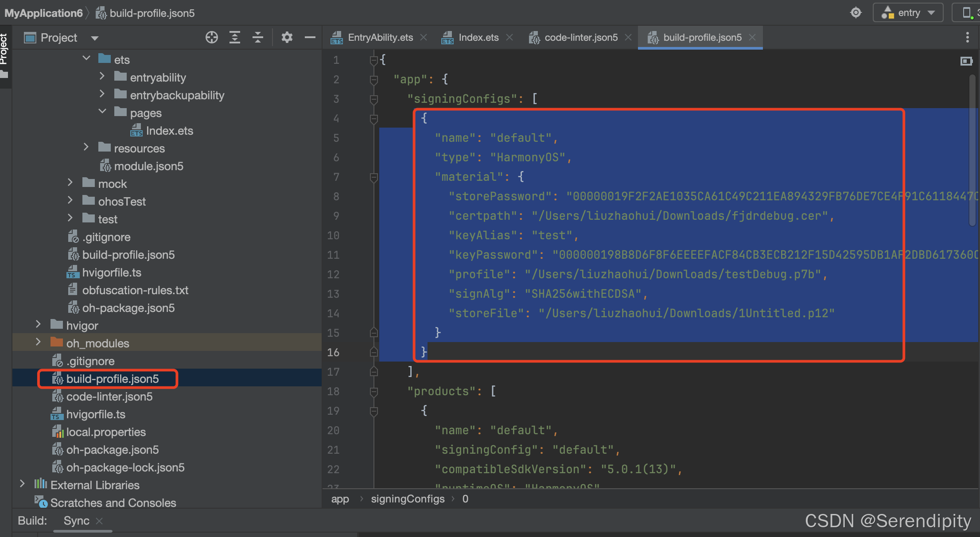980x537 pixels.
Task: Open the entry module run configuration dropdown
Action: click(908, 13)
